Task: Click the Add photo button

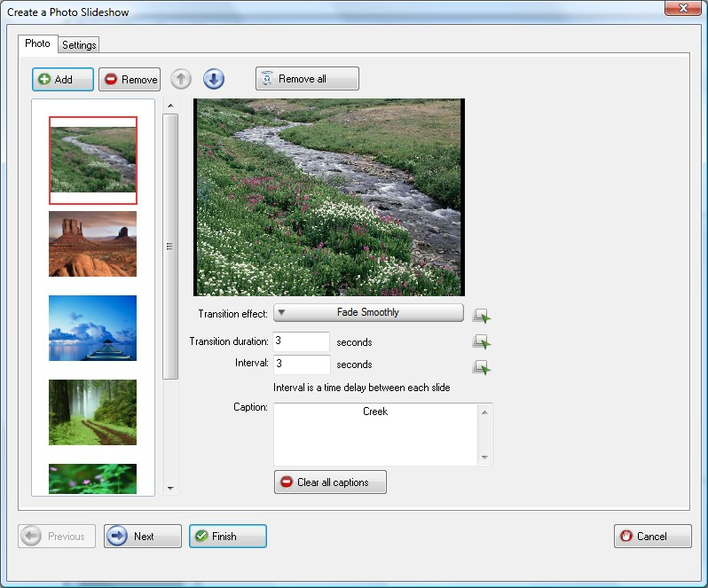Action: point(63,80)
